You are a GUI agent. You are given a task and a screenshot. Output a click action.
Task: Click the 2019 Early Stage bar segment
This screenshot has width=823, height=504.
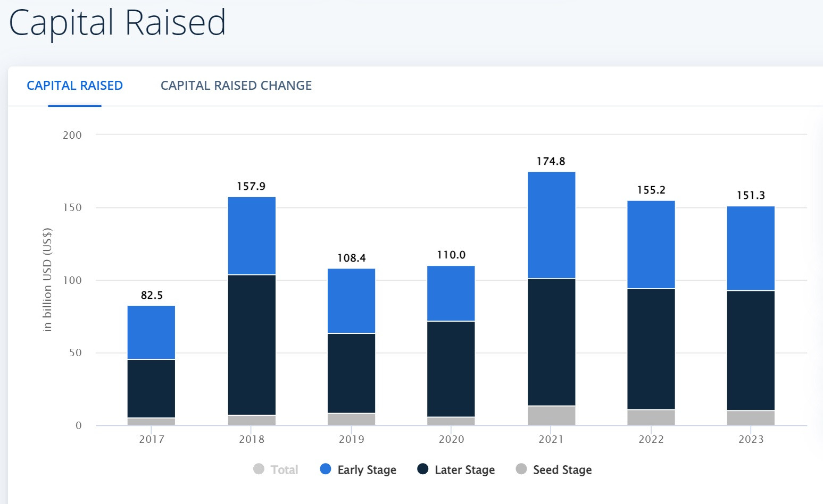[x=352, y=300]
